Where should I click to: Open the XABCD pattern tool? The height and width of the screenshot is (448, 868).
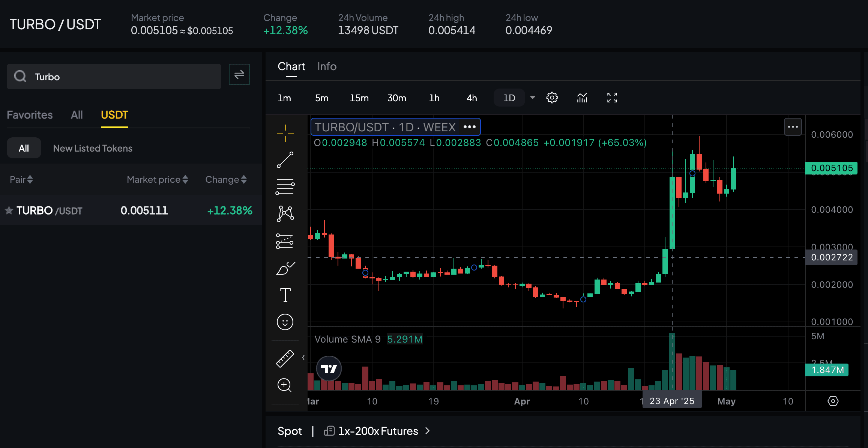(285, 214)
